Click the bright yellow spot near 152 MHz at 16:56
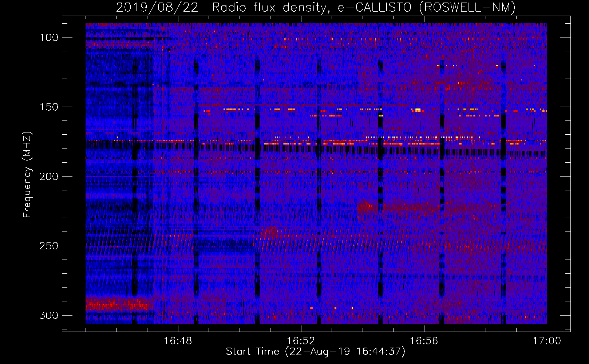Viewport: 589px width, 364px height. coord(417,110)
